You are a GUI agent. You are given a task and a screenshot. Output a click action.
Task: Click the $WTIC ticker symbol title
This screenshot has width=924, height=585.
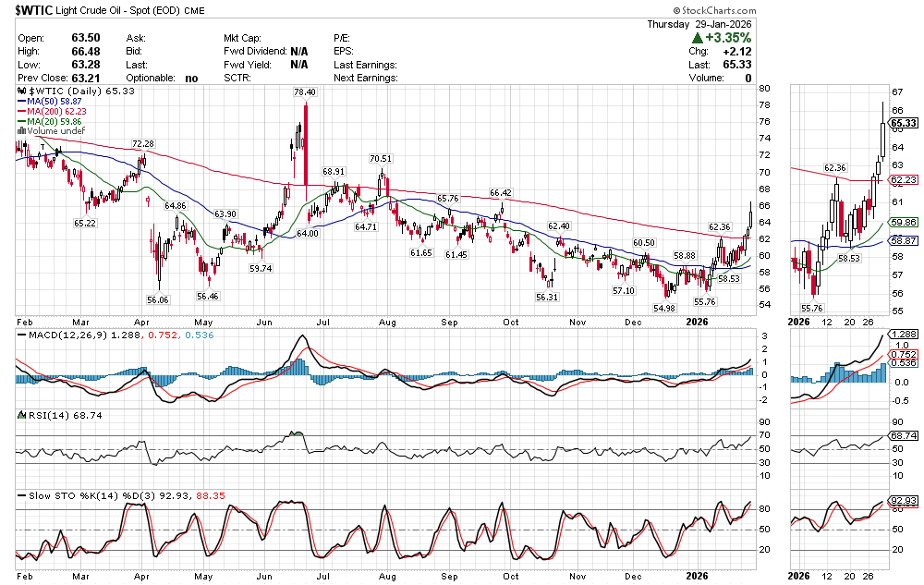click(x=36, y=12)
